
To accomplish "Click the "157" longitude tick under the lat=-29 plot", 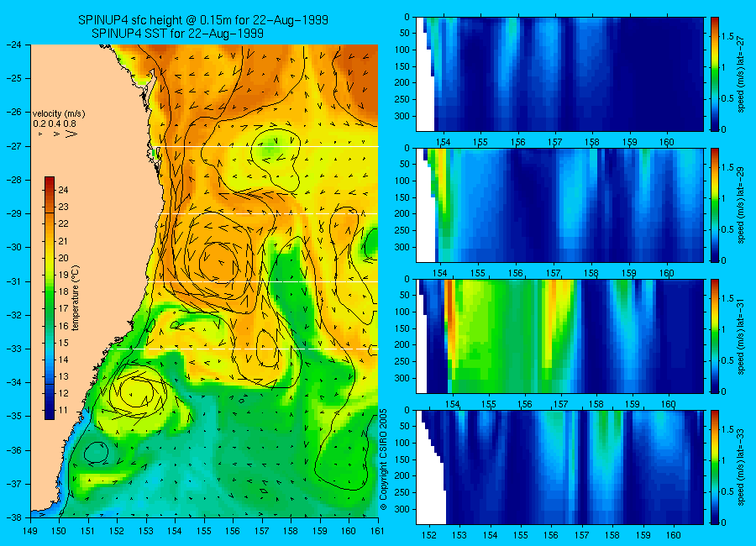I will point(554,274).
